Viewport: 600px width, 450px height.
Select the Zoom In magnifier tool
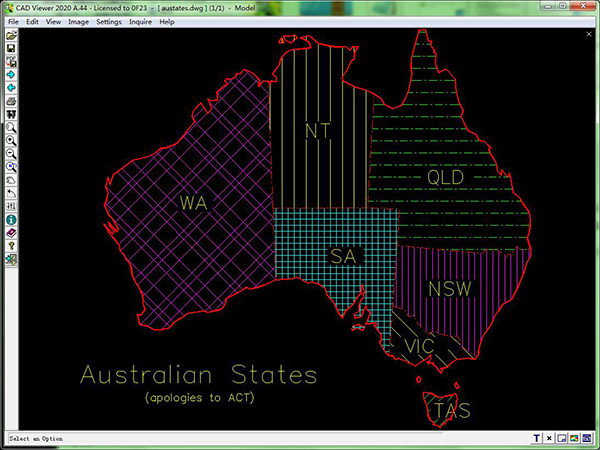[11, 141]
